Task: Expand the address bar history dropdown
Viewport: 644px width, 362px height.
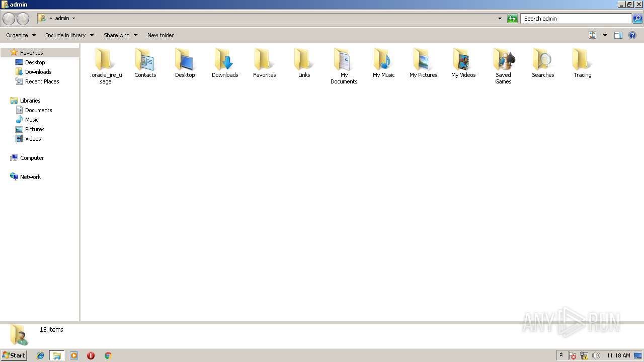Action: (500, 19)
